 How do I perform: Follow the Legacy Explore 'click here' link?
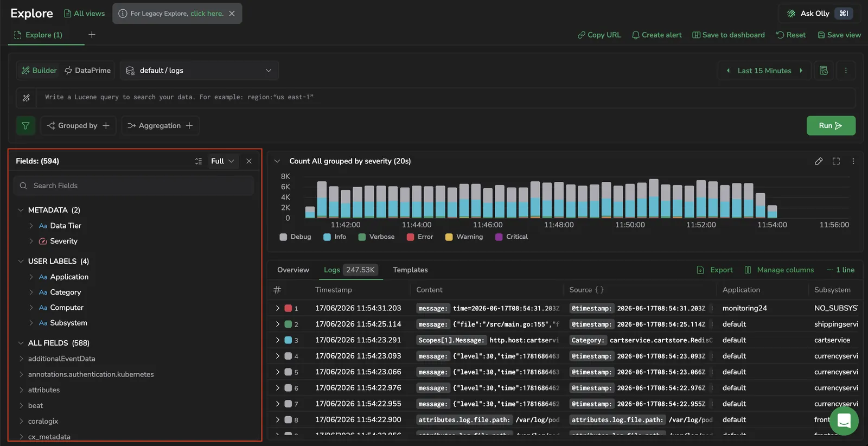click(207, 14)
